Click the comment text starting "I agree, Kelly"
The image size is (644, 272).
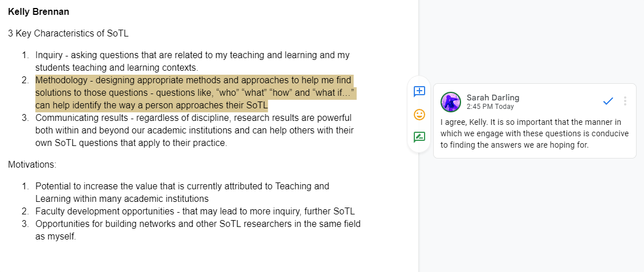pos(535,133)
